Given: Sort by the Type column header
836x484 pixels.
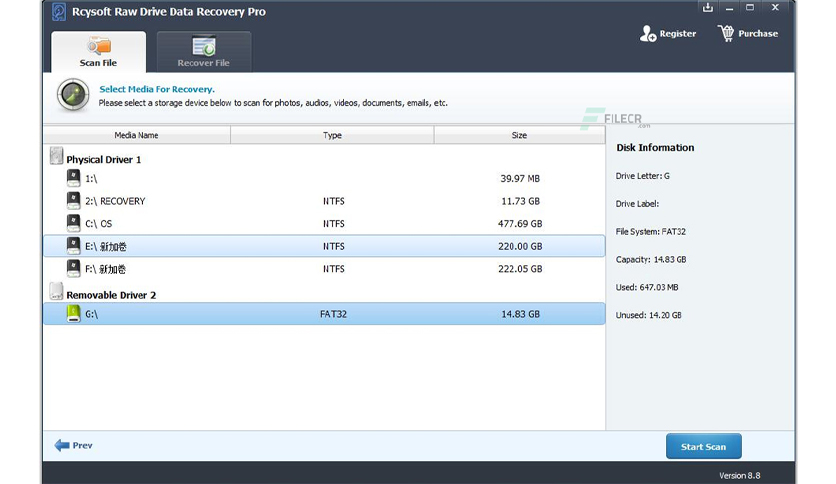Looking at the screenshot, I should tap(332, 135).
